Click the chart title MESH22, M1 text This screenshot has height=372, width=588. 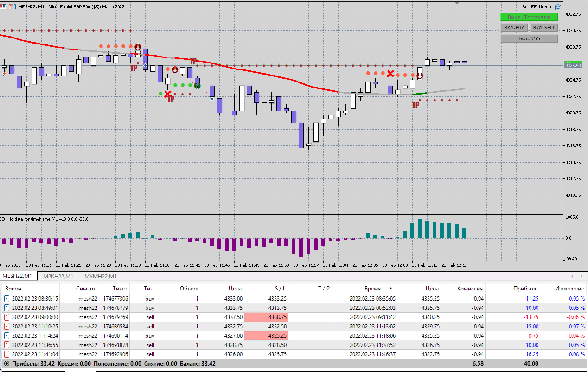[32, 7]
